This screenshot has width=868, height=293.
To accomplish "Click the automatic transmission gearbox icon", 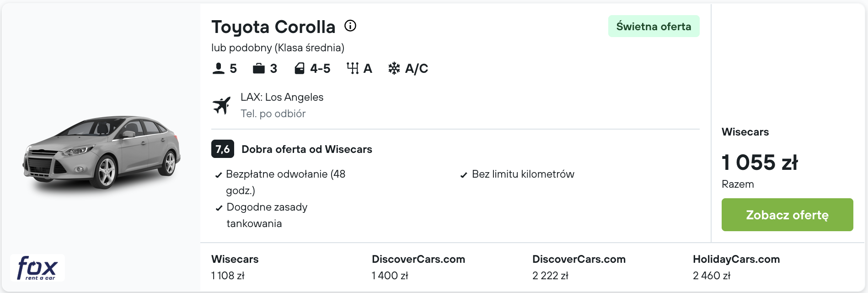I will (x=353, y=68).
